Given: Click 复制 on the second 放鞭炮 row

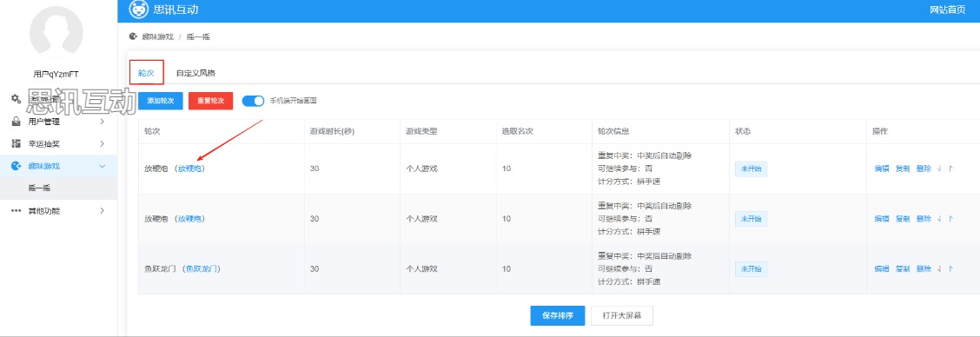Looking at the screenshot, I should click(903, 219).
